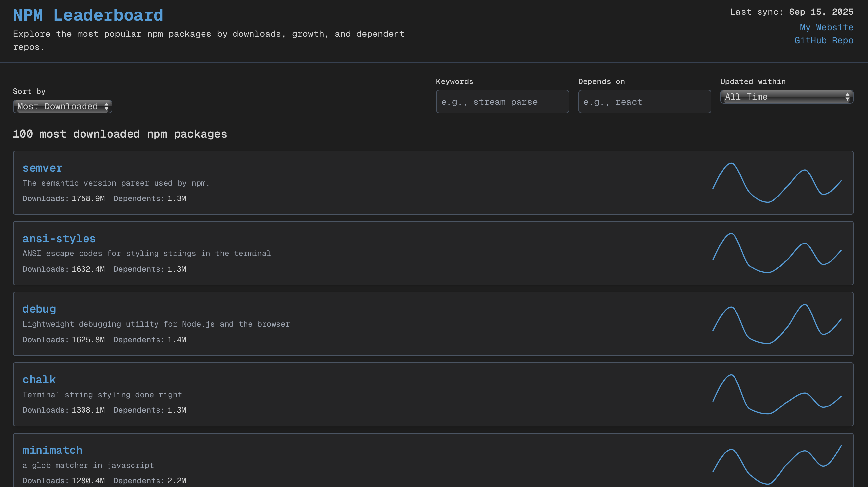Click the ansi-styles downloads sparkline chart

coord(777,253)
